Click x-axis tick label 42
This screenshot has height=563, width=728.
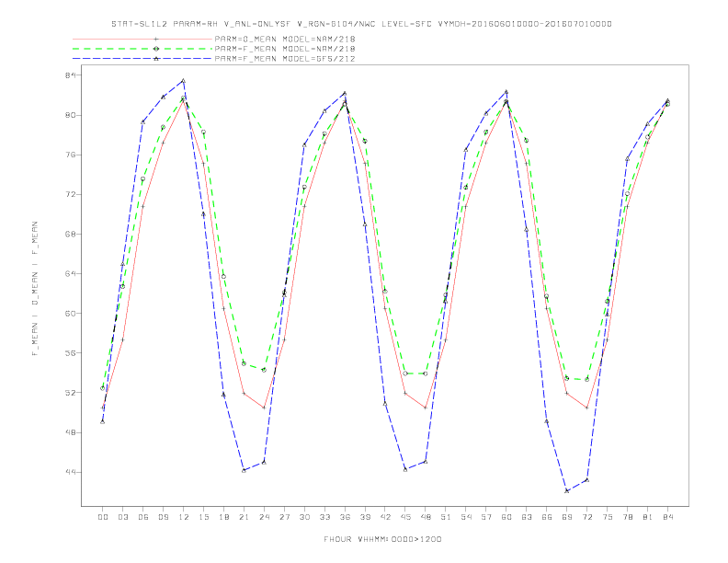[x=385, y=517]
